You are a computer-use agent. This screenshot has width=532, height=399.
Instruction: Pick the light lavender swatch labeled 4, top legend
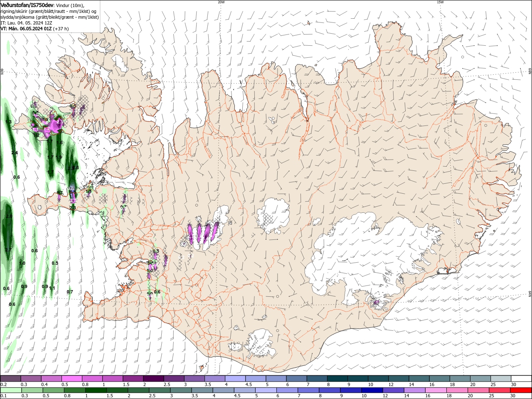click(235, 379)
